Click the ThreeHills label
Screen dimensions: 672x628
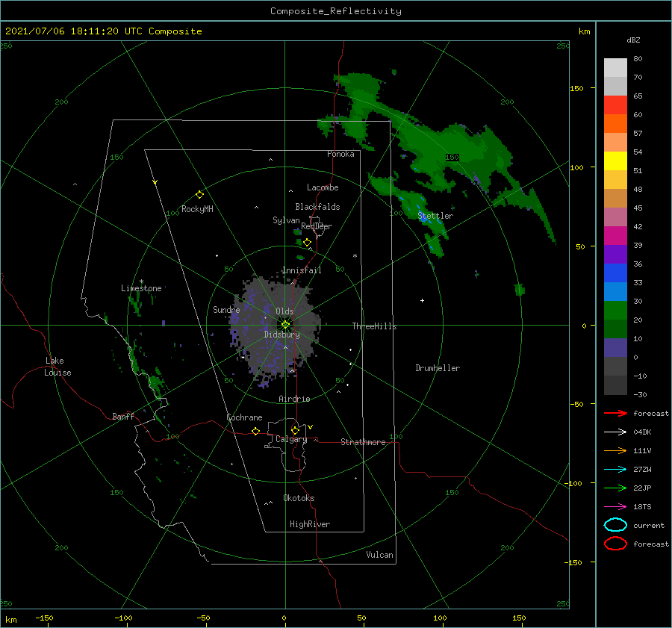374,326
